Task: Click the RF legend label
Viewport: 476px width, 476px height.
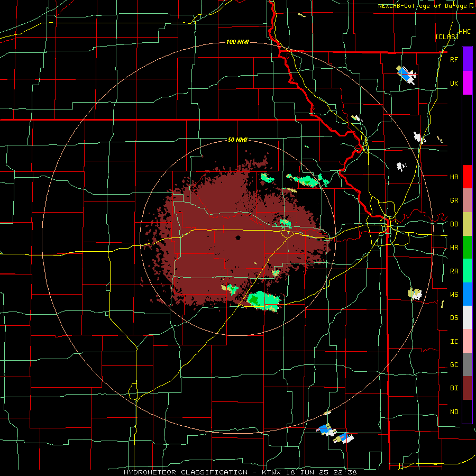Action: (x=454, y=59)
